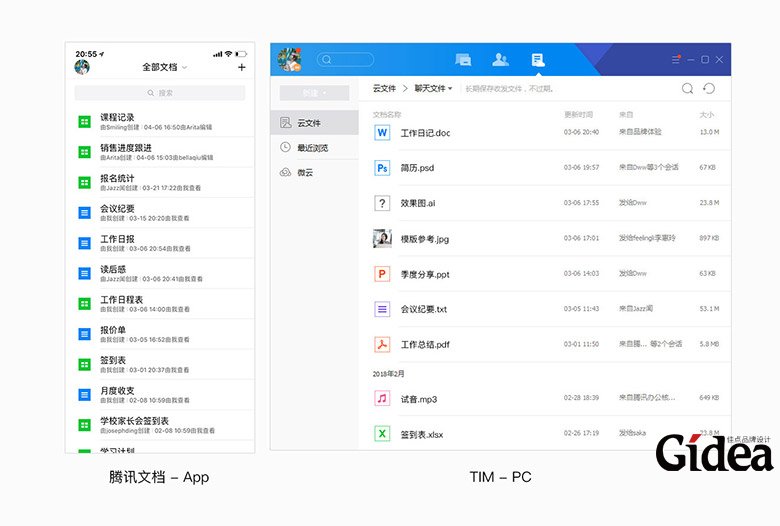Image resolution: width=780 pixels, height=526 pixels.
Task: Open the TIM main menu icon
Action: pyautogui.click(x=676, y=59)
